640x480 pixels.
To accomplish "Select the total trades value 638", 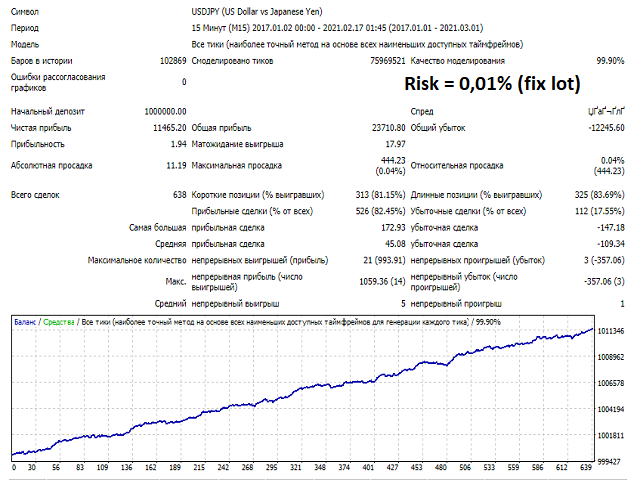I will pos(179,195).
